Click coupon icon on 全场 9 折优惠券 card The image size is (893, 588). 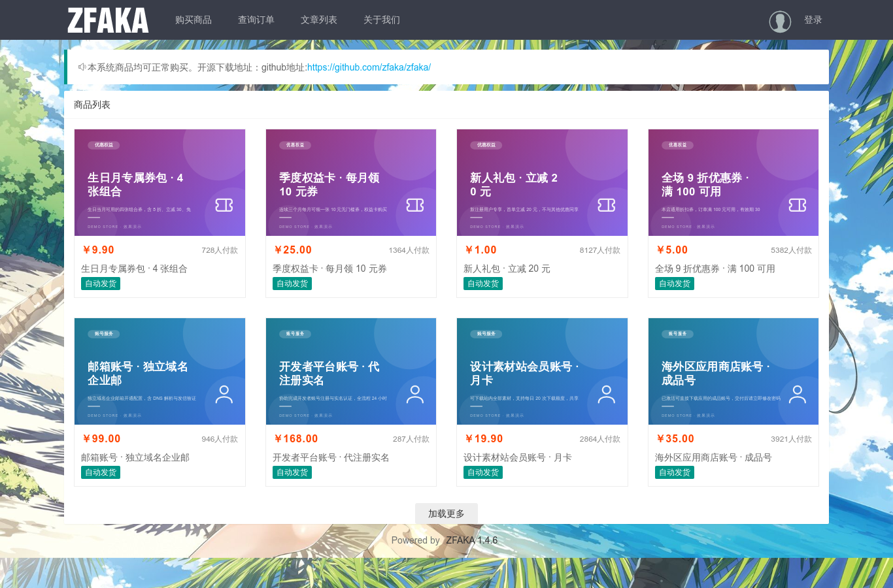[x=798, y=205]
